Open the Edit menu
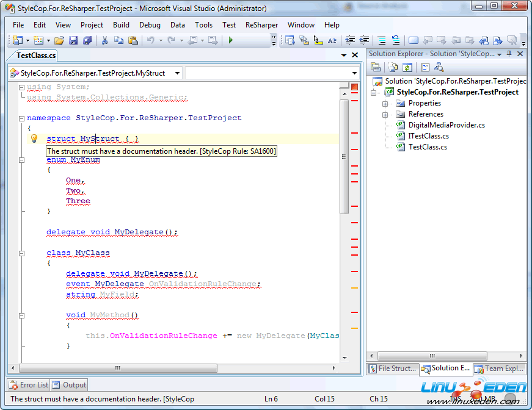The width and height of the screenshot is (532, 410). pyautogui.click(x=39, y=25)
